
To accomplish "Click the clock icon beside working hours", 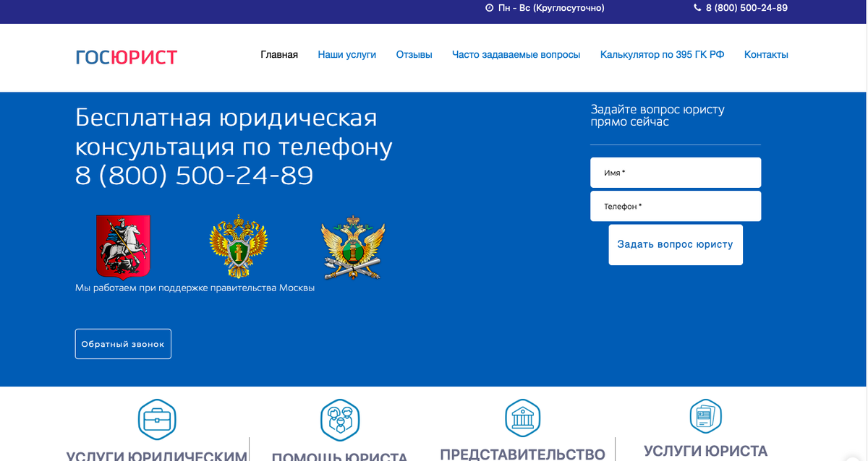I will tap(489, 8).
